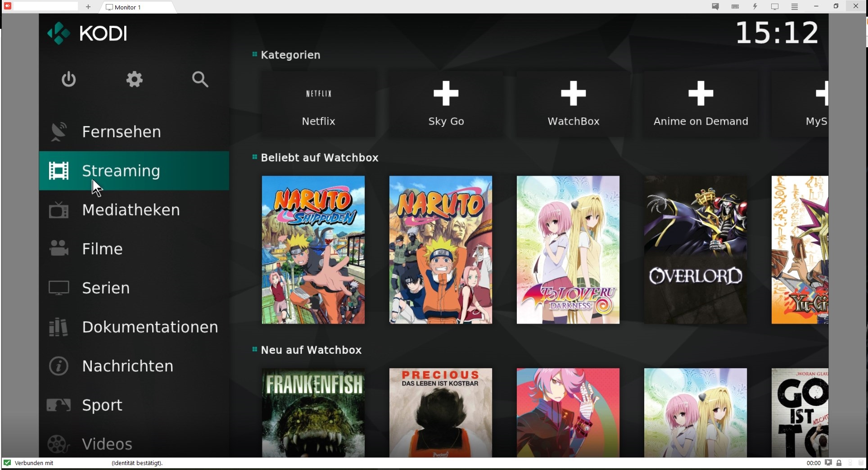Open a new tab with plus button

coord(88,7)
